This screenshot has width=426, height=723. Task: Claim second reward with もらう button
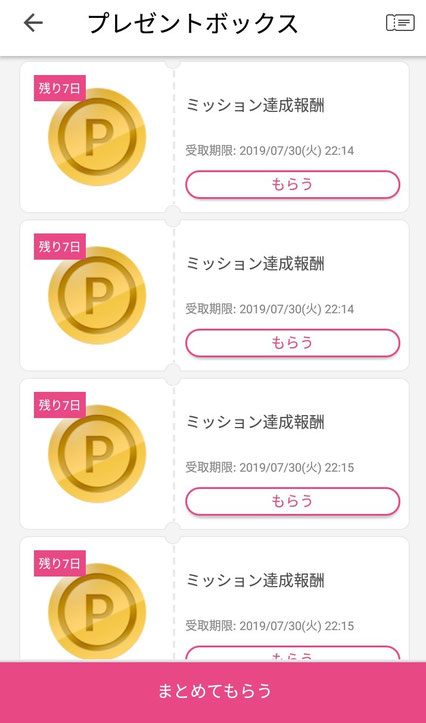293,343
